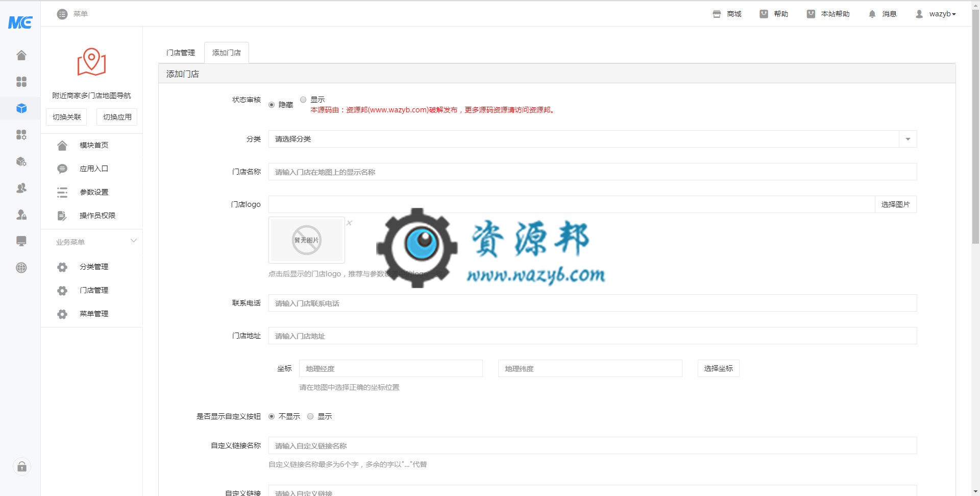
Task: Click the 切换关联 button
Action: 67,117
